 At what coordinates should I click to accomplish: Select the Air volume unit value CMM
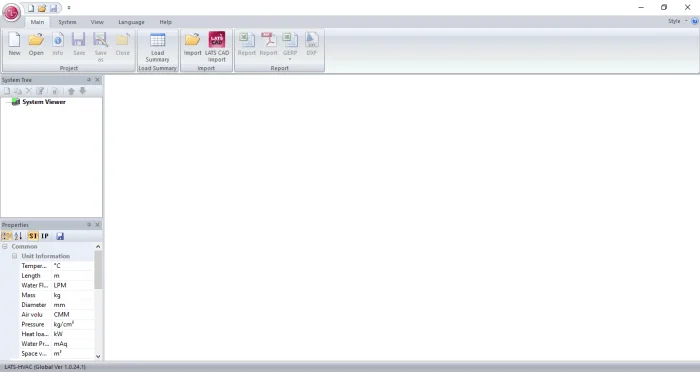click(x=73, y=314)
